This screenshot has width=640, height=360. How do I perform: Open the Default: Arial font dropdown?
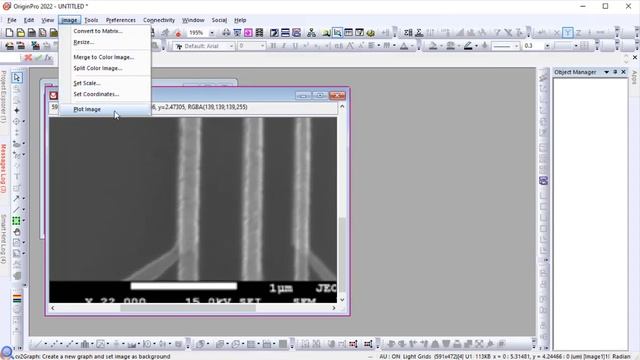coord(231,46)
